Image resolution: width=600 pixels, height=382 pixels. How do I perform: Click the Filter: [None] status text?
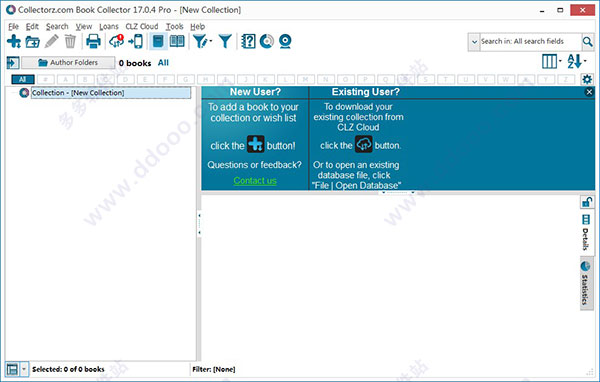click(x=214, y=369)
